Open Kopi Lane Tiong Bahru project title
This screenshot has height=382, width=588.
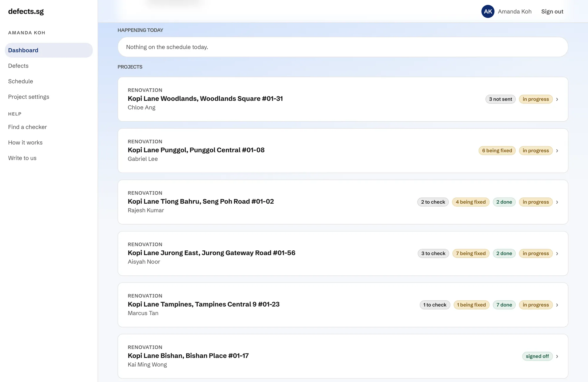point(201,202)
